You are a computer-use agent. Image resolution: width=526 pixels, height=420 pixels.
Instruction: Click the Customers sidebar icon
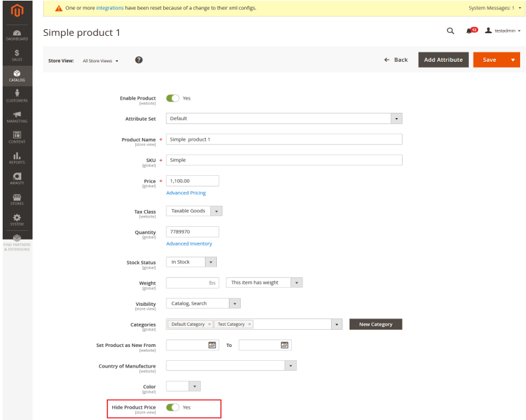17,96
